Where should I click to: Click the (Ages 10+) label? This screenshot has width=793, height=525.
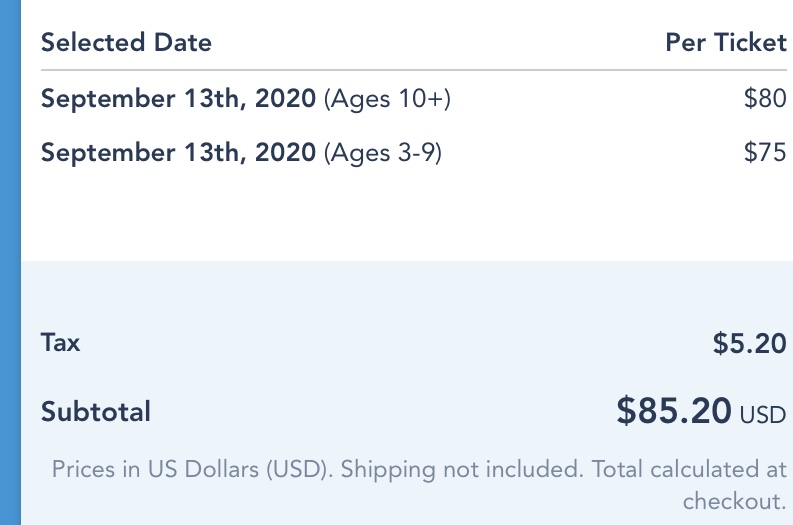(x=388, y=100)
